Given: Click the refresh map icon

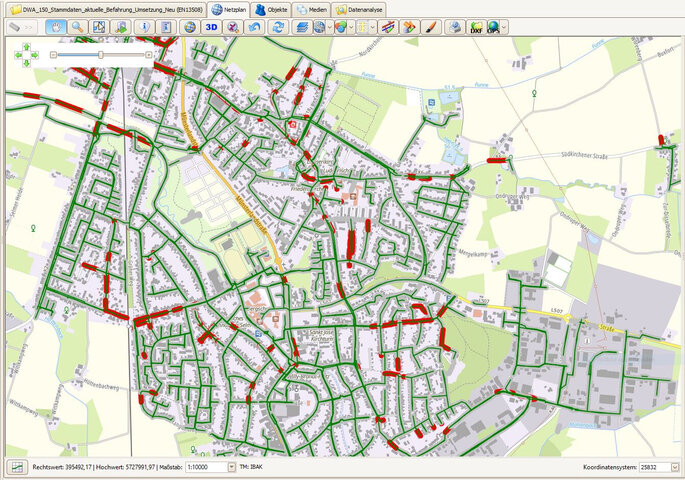Looking at the screenshot, I should point(278,27).
